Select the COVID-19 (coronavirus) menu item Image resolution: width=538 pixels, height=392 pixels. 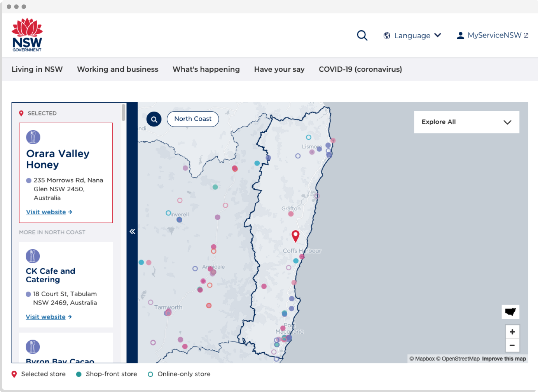pos(360,69)
